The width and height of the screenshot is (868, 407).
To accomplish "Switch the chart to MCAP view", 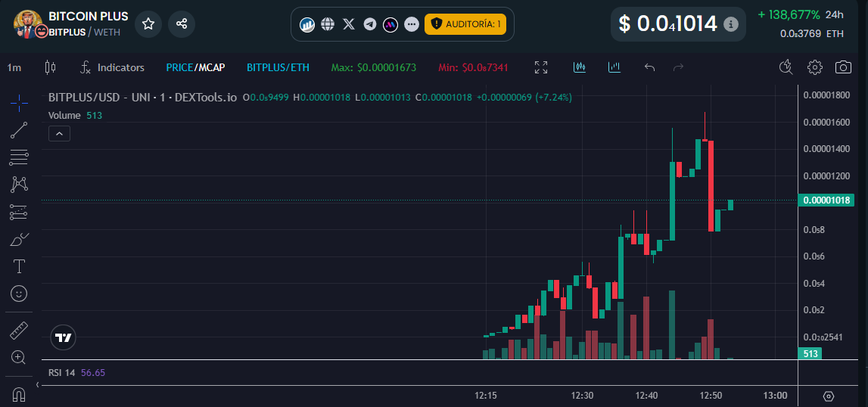I will click(x=210, y=67).
